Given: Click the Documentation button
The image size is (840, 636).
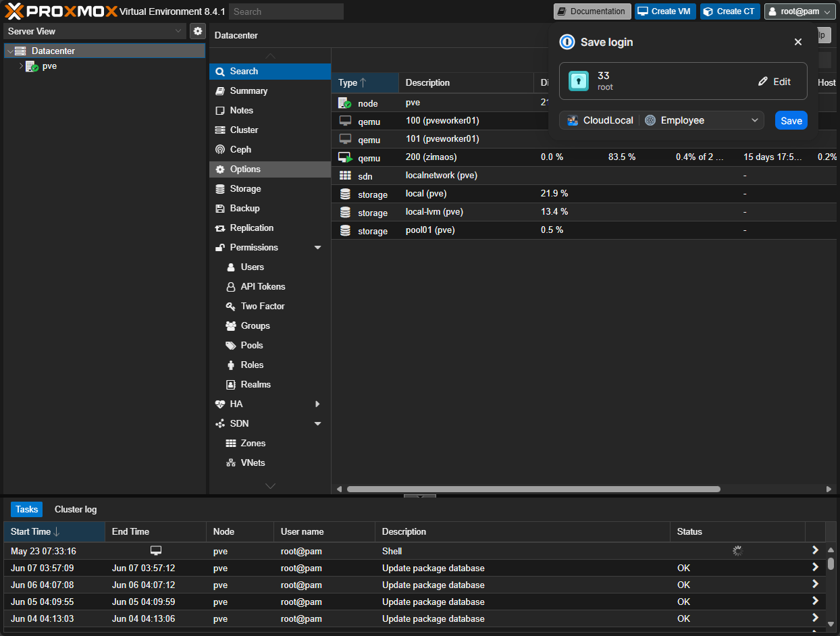Looking at the screenshot, I should point(592,11).
